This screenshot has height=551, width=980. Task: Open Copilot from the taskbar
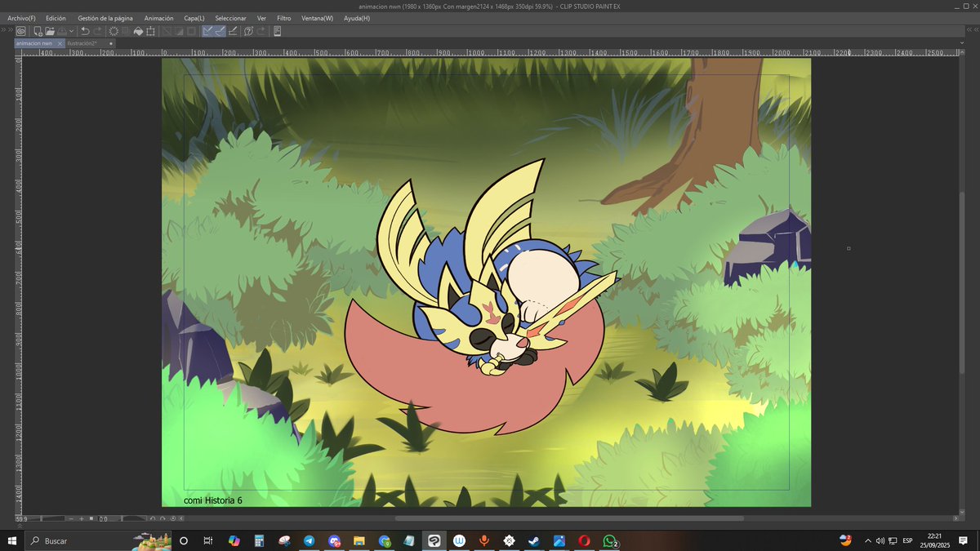tap(234, 540)
